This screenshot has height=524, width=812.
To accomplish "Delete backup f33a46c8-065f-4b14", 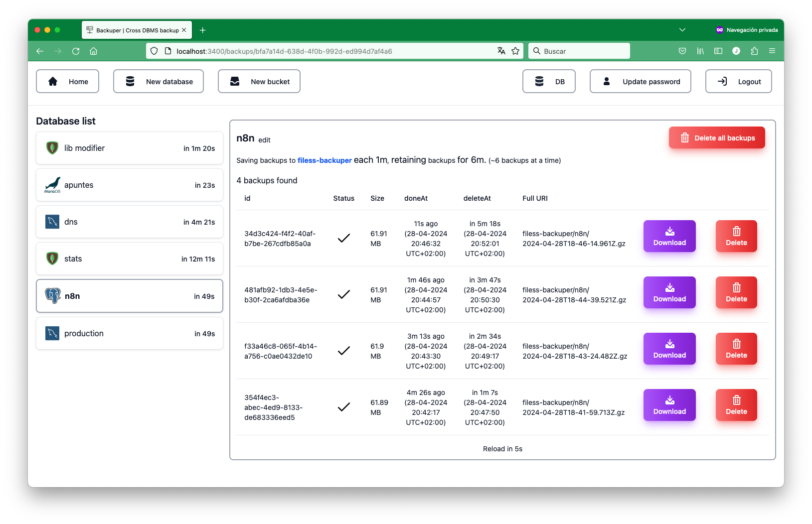I will point(736,349).
